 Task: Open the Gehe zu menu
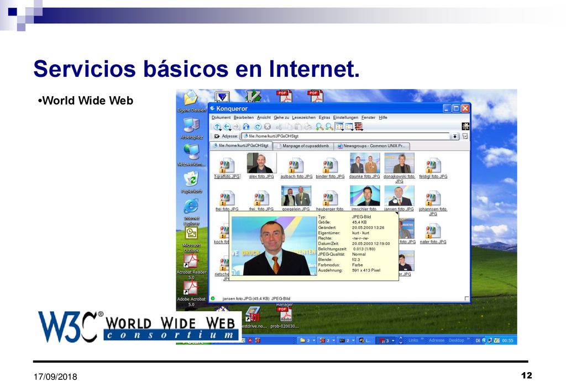281,117
